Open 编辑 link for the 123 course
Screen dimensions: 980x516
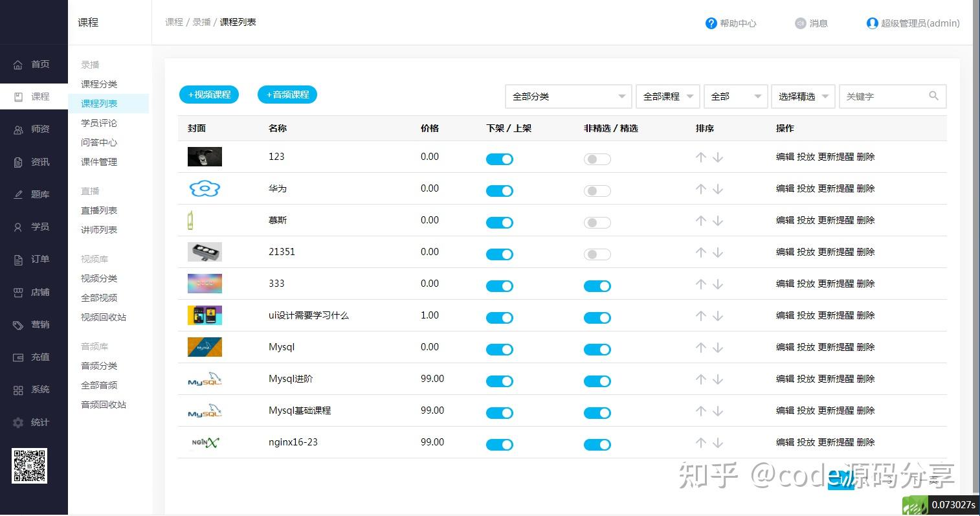tap(785, 157)
